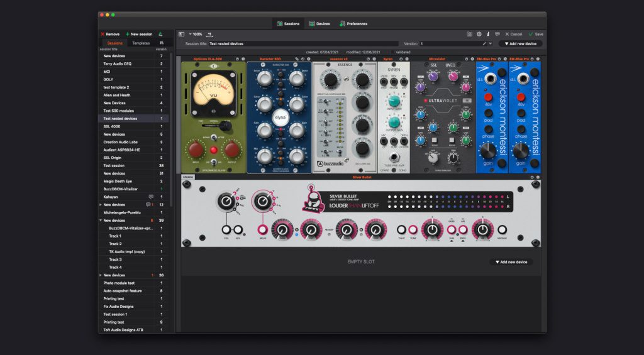Click Add new device in empty slot
This screenshot has width=644, height=355.
(x=511, y=261)
